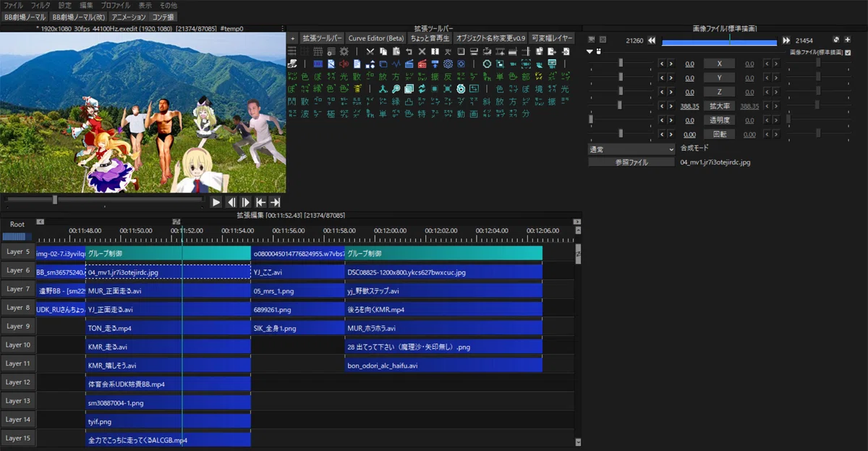Switch to the アニメーション tab

pos(129,17)
